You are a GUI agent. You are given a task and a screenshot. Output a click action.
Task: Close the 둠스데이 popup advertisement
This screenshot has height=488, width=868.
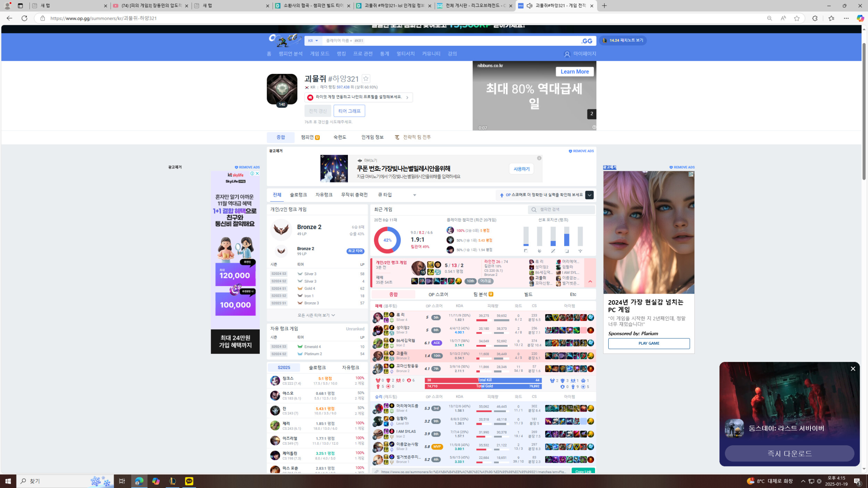click(853, 369)
